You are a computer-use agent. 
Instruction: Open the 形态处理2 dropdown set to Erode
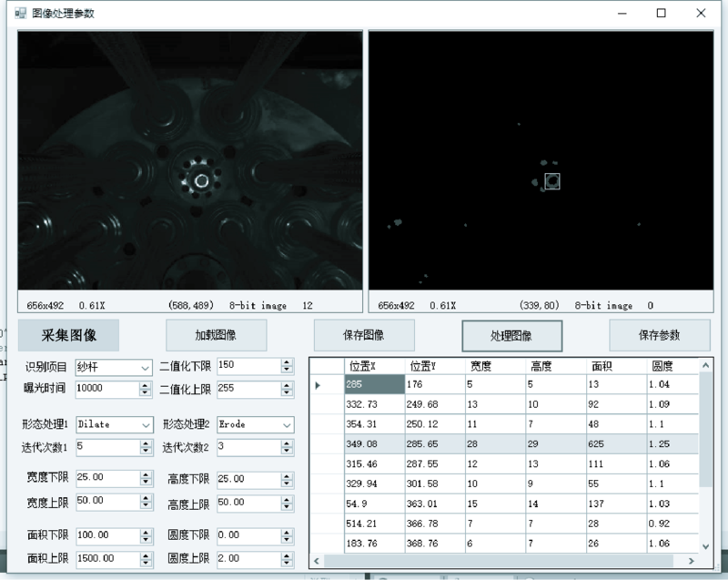[255, 424]
